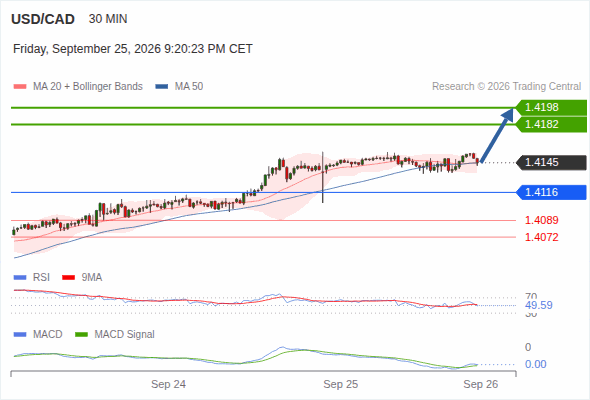Viewport: 590px width, 400px height.
Task: Click the RSI value 49.59 readout
Action: click(539, 305)
